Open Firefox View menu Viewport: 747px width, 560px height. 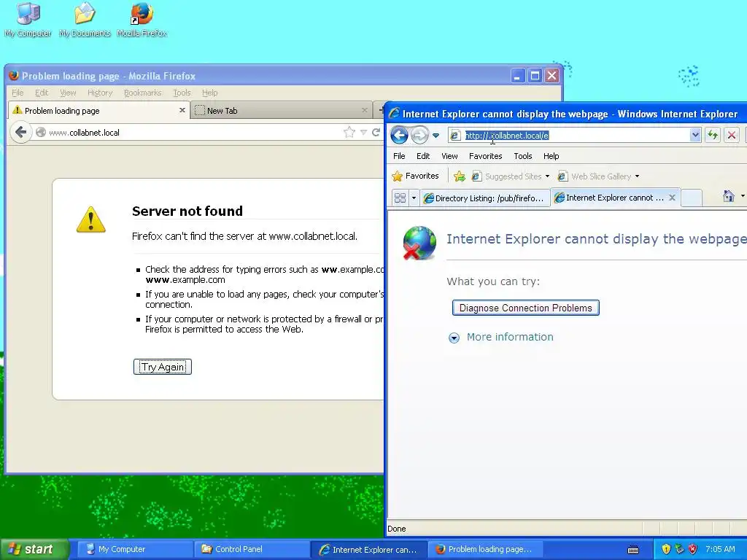68,93
